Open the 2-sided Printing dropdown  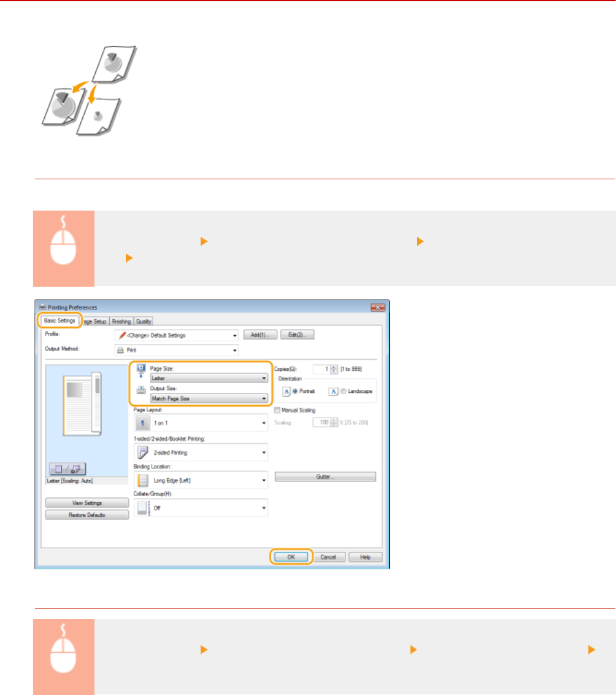pyautogui.click(x=201, y=452)
